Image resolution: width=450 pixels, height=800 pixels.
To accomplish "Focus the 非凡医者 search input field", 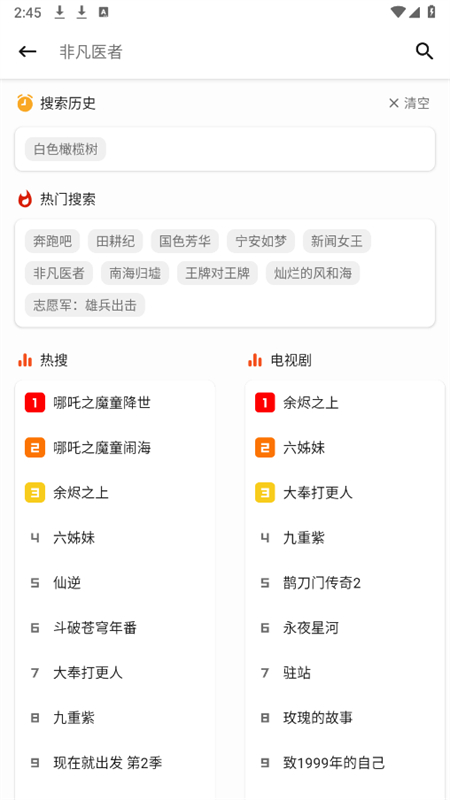I will pos(230,52).
